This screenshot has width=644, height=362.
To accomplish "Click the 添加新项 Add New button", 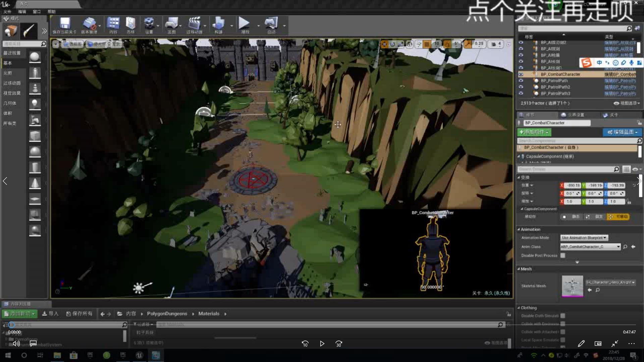I will click(x=19, y=314).
